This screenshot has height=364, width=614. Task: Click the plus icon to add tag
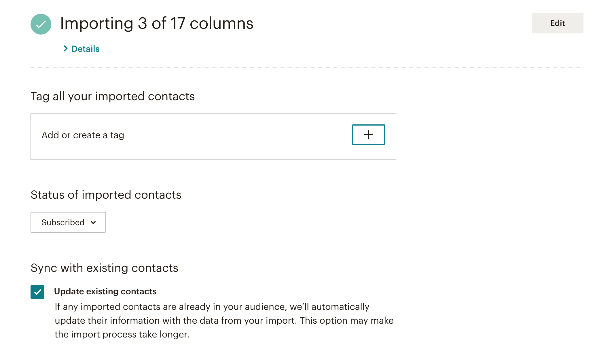(x=368, y=135)
